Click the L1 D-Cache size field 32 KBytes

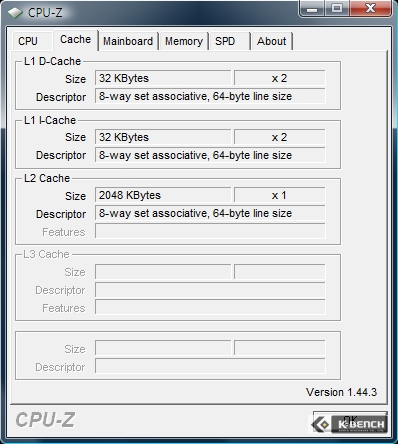(x=163, y=78)
